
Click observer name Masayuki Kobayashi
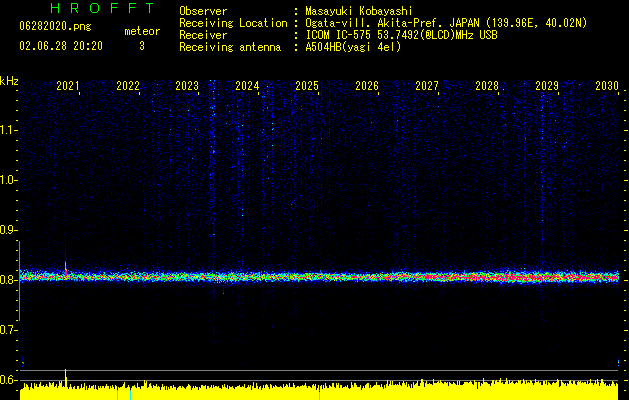coord(358,11)
